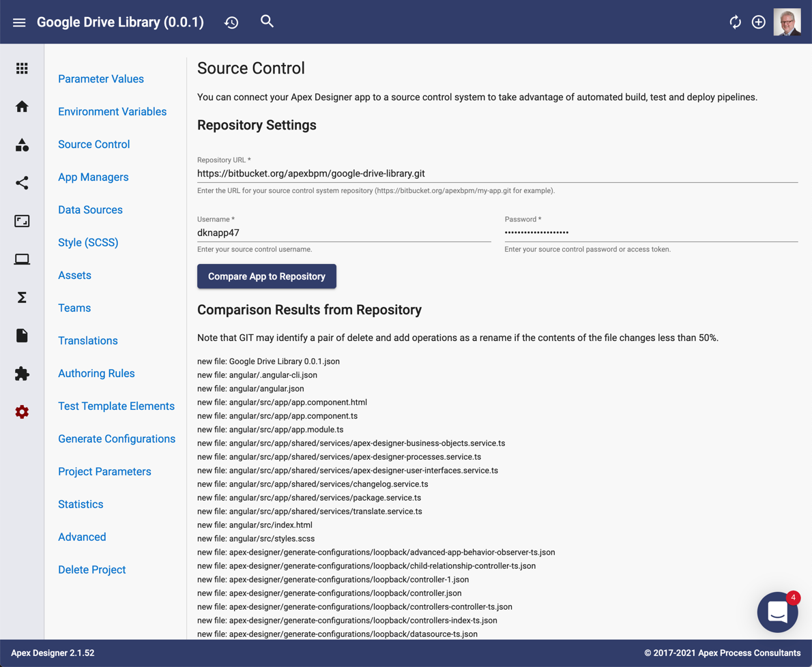Screen dimensions: 812x667
Task: Open the red settings gear icon
Action: [22, 412]
